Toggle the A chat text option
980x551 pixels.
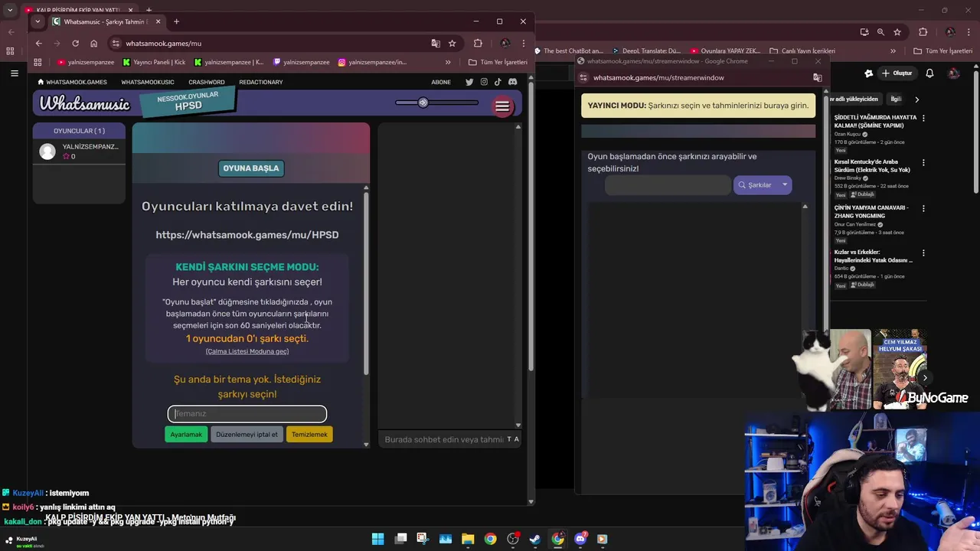click(517, 439)
